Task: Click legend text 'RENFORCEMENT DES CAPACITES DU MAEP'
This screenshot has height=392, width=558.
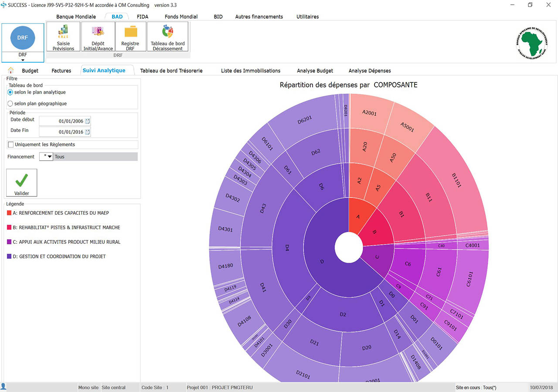Action: coord(64,213)
